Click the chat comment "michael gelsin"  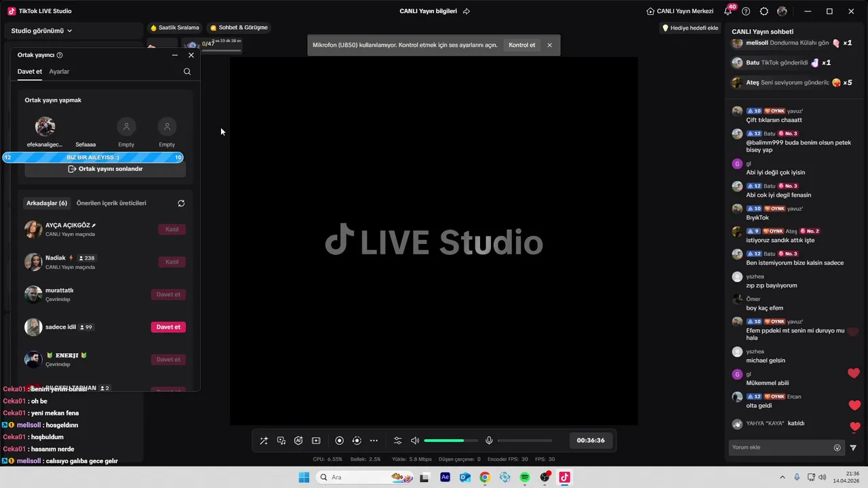766,361
